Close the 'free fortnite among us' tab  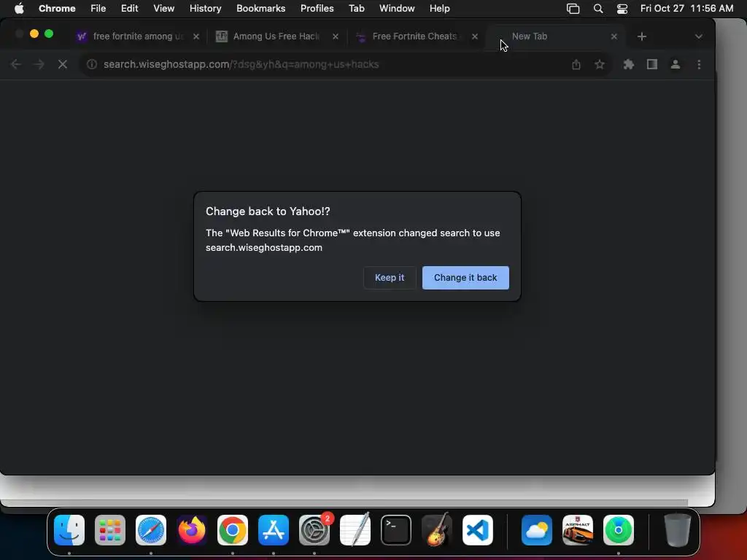click(x=196, y=36)
